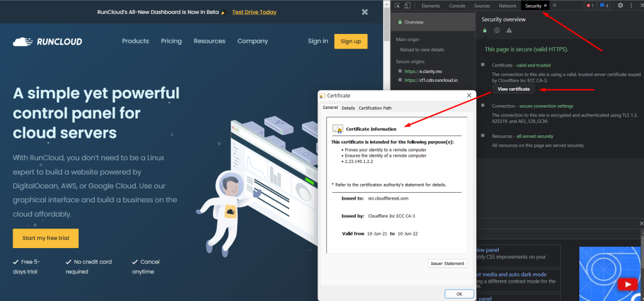The height and width of the screenshot is (301, 644).
Task: Click Reload to view details
Action: click(x=422, y=50)
